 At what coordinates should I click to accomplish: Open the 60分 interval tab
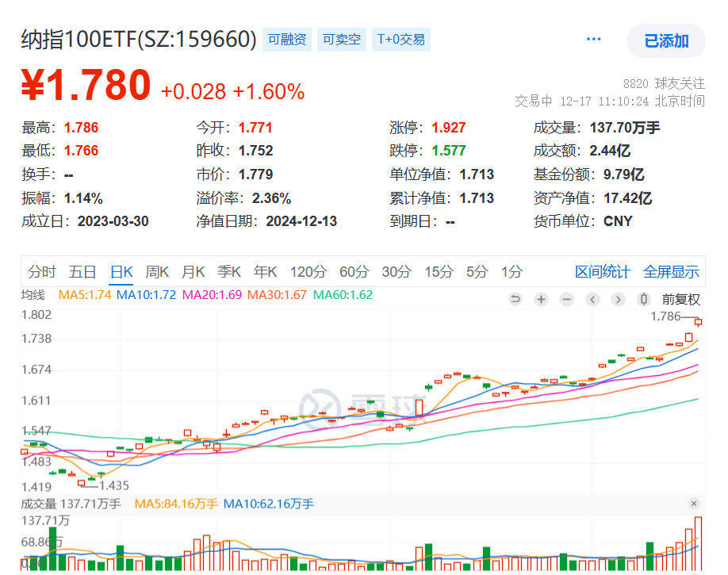pos(354,271)
